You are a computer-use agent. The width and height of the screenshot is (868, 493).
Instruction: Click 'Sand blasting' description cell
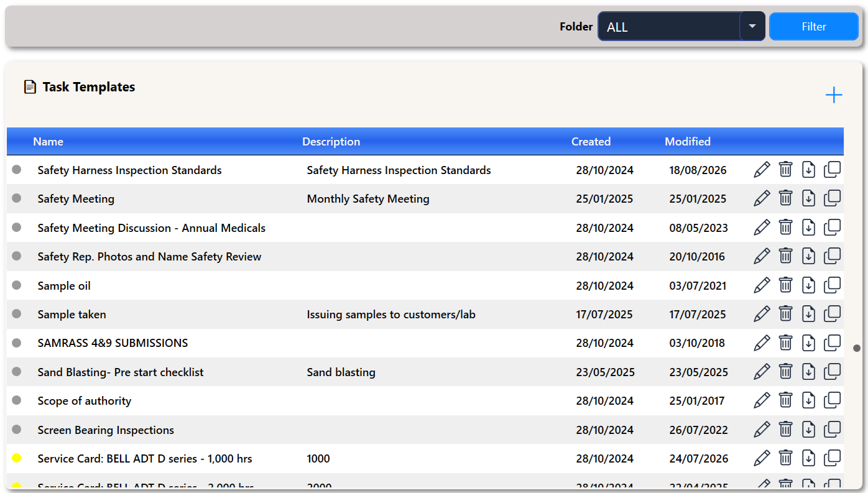[x=341, y=372]
